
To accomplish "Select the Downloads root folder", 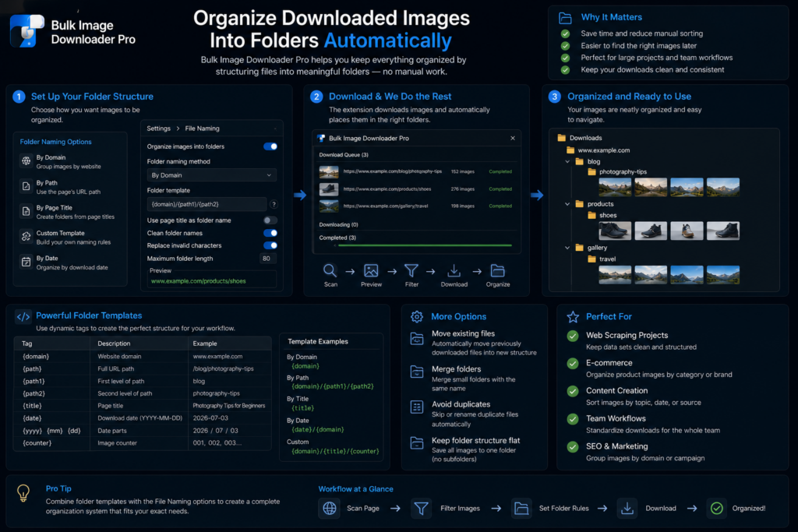I will click(x=580, y=138).
